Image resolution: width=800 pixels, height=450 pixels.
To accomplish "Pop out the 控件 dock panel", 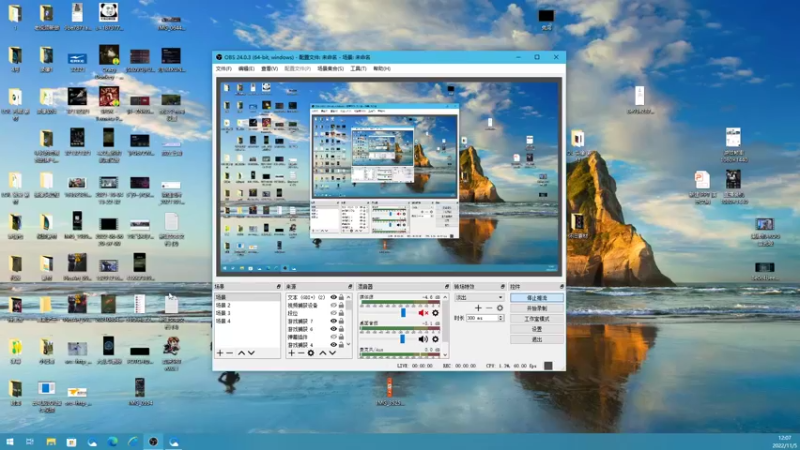I will coord(562,287).
